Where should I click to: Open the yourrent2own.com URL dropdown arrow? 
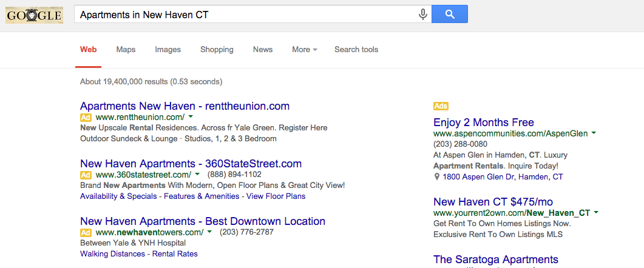coord(596,212)
